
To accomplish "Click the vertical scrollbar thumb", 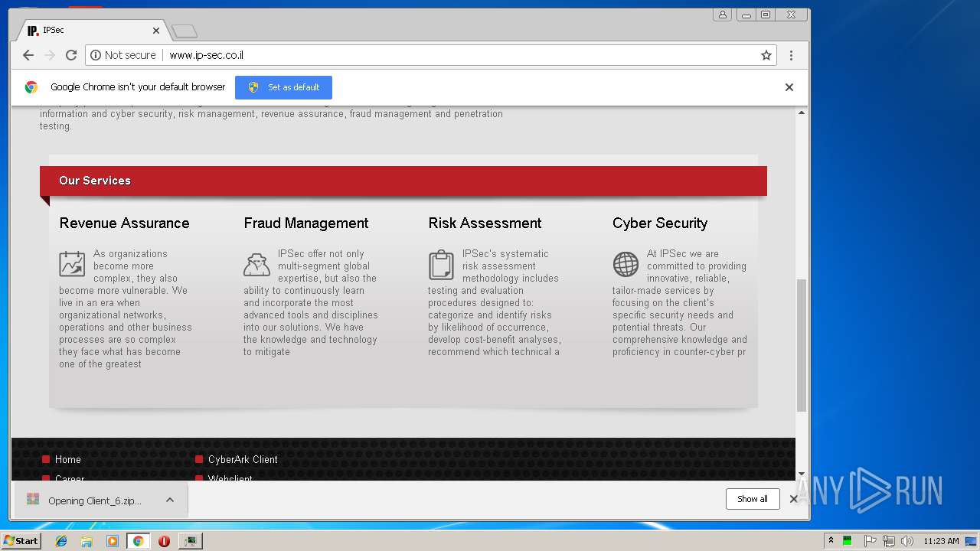I will coord(802,345).
